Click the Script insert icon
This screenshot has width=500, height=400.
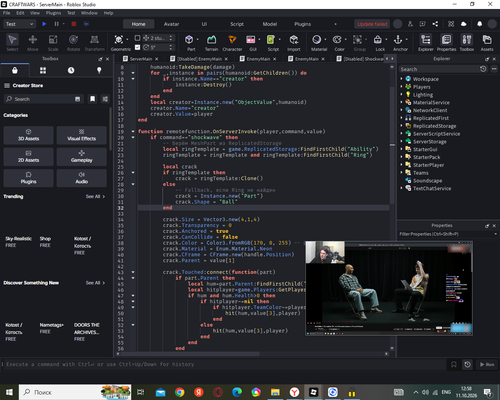(x=271, y=40)
